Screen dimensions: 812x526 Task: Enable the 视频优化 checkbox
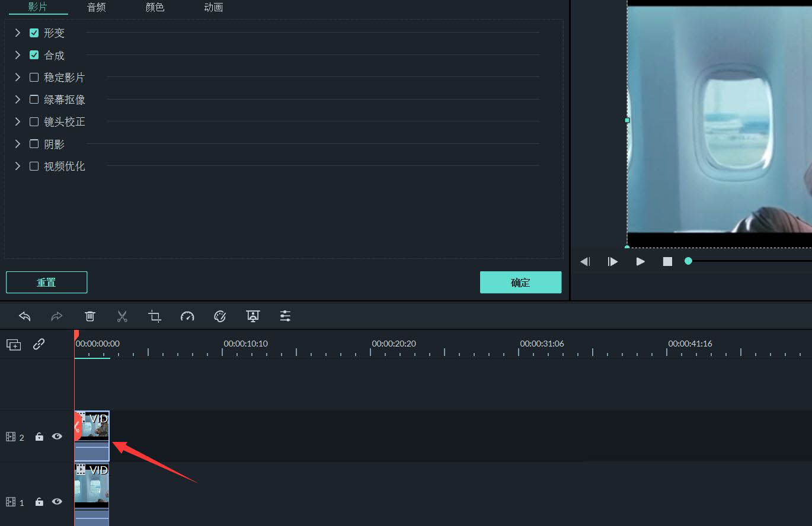pyautogui.click(x=34, y=166)
